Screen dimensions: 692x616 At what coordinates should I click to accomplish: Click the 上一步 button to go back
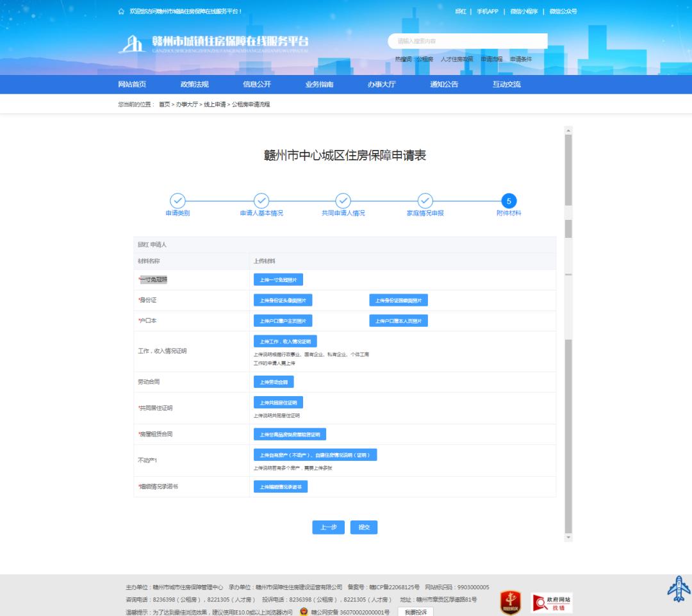coord(328,527)
